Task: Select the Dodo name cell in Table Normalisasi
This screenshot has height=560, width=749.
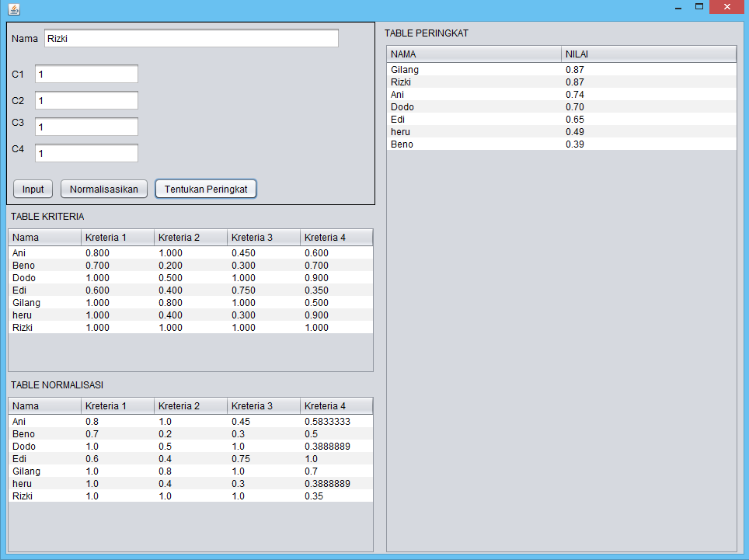Action: [45, 447]
